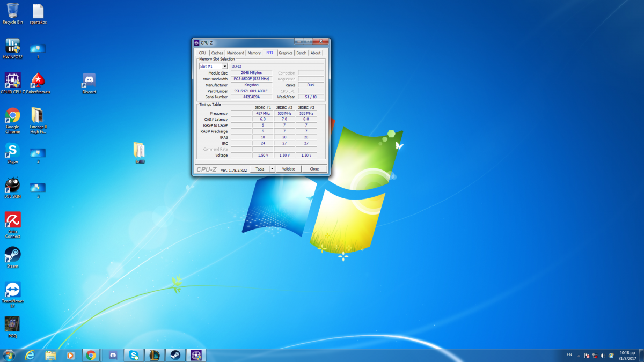
Task: Open the Slot #1 memory slot dropdown
Action: (x=213, y=67)
